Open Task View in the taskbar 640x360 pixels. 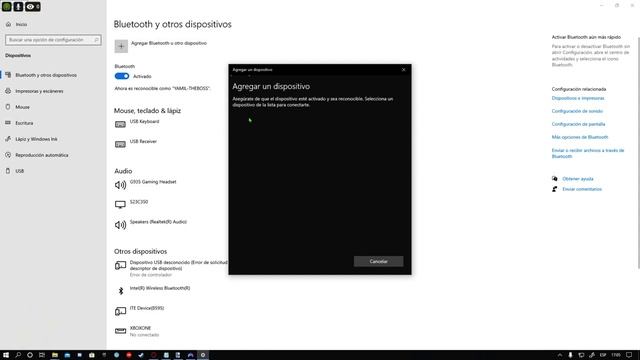42,355
